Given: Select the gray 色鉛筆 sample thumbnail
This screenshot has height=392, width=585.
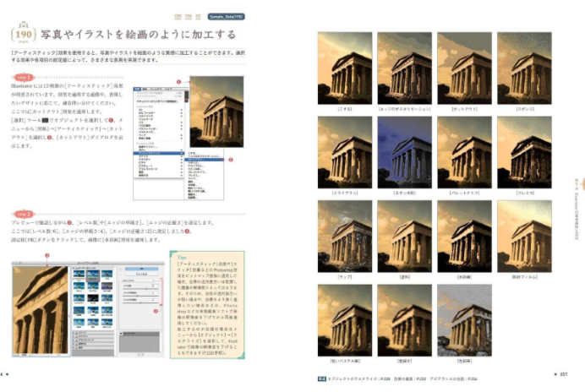Looking at the screenshot, I should [x=464, y=320].
